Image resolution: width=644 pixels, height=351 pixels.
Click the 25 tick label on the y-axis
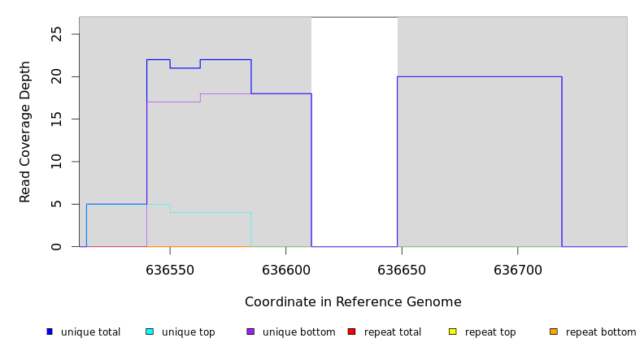[57, 34]
